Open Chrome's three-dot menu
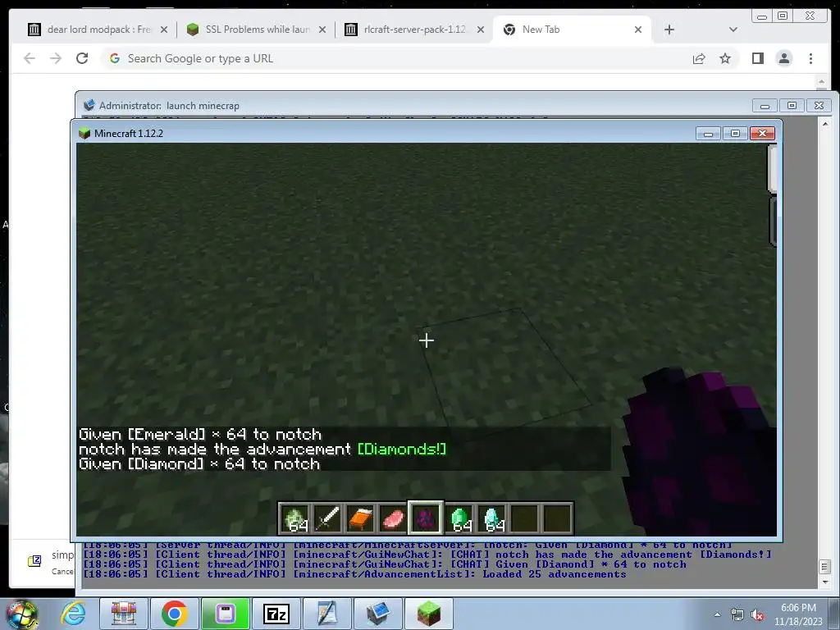Screen dimensions: 840x630 click(810, 58)
